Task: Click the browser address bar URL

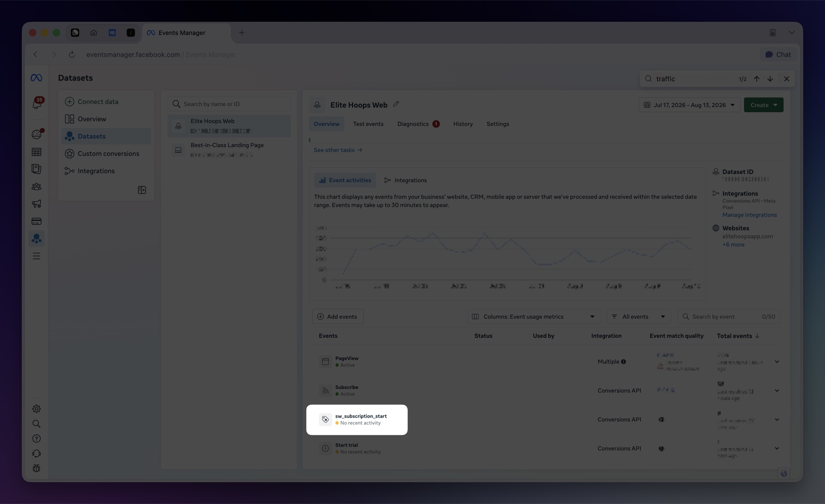Action: coord(161,54)
